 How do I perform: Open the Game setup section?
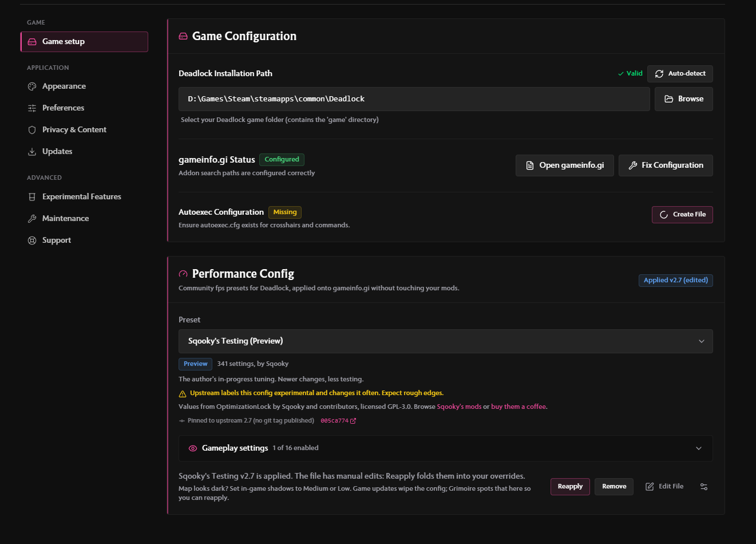84,42
